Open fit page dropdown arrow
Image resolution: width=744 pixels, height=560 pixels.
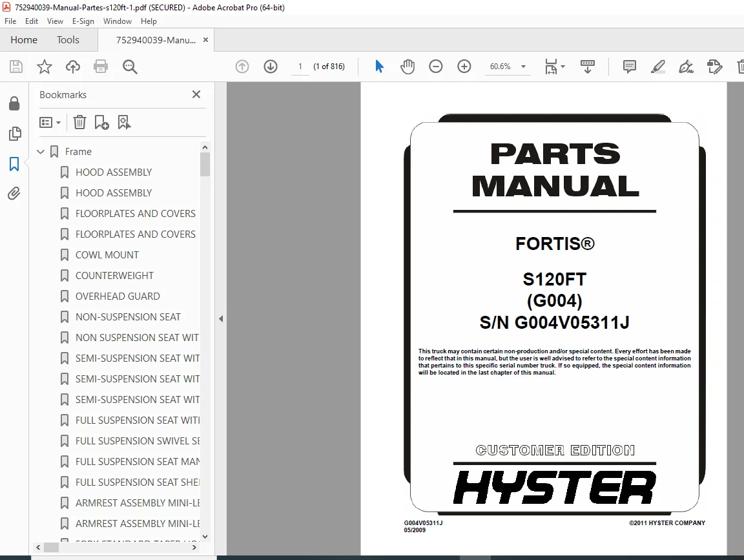pos(563,67)
